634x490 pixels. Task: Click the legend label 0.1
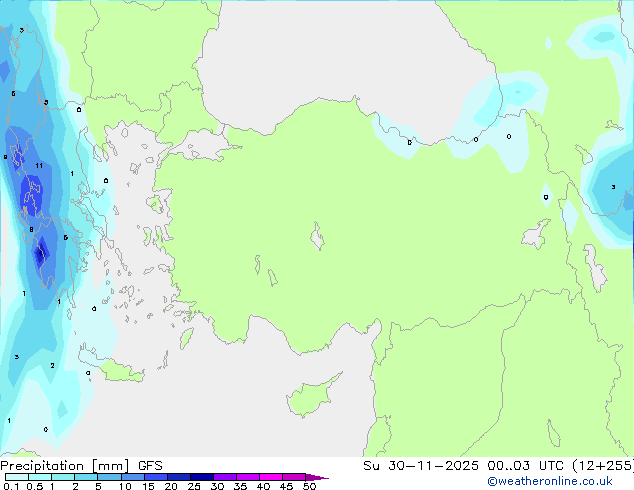11,486
